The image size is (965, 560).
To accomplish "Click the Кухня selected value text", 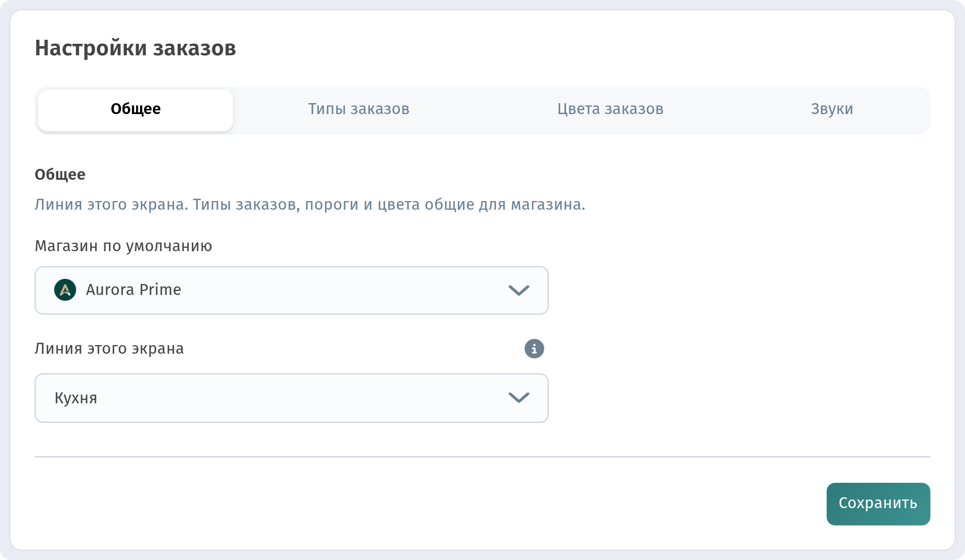I will click(76, 398).
